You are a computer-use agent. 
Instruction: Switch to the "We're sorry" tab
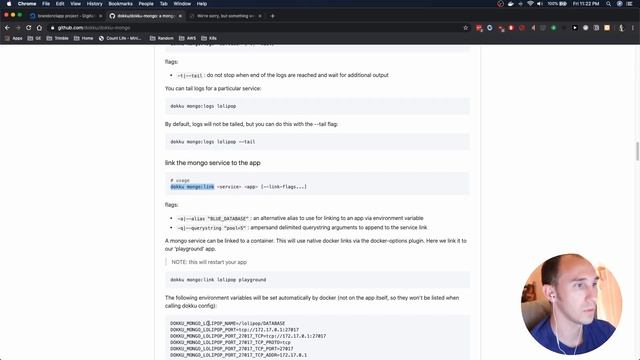(225, 16)
